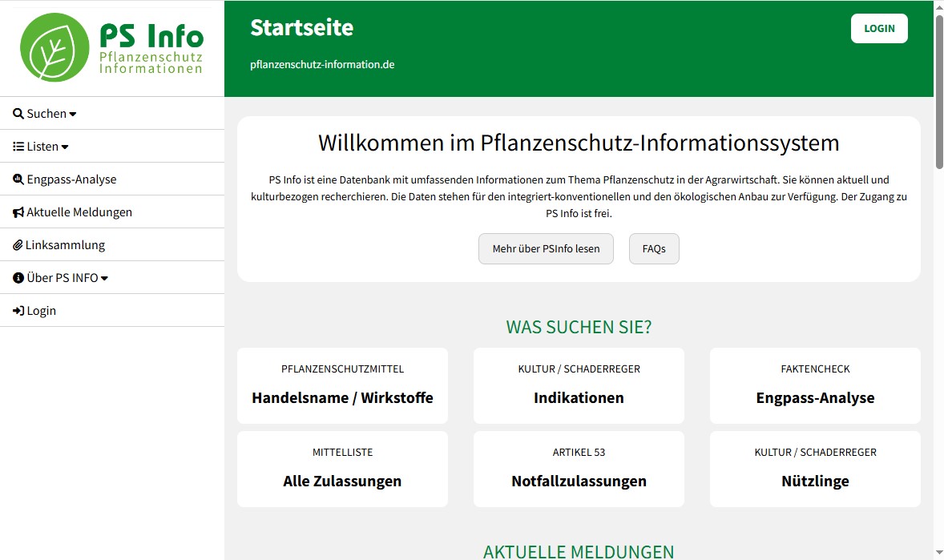Open the Nützlinge tile
This screenshot has width=944, height=560.
(815, 469)
